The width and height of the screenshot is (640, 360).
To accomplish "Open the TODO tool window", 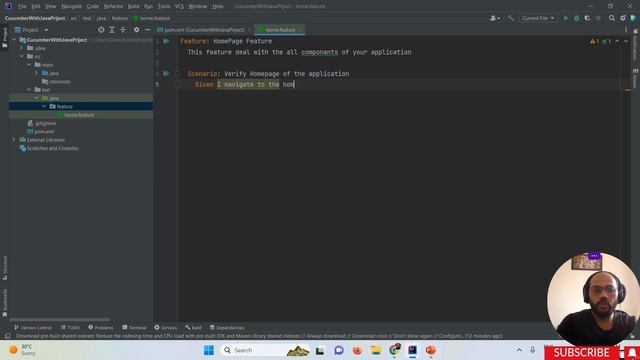I will tap(70, 328).
